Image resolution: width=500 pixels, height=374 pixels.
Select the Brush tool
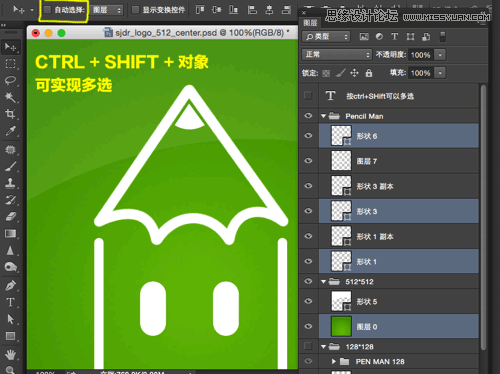coord(10,166)
